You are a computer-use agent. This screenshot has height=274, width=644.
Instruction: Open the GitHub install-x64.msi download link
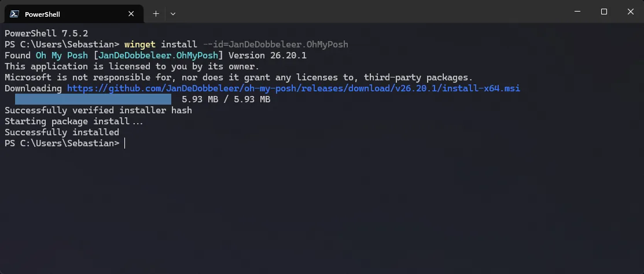pos(293,88)
